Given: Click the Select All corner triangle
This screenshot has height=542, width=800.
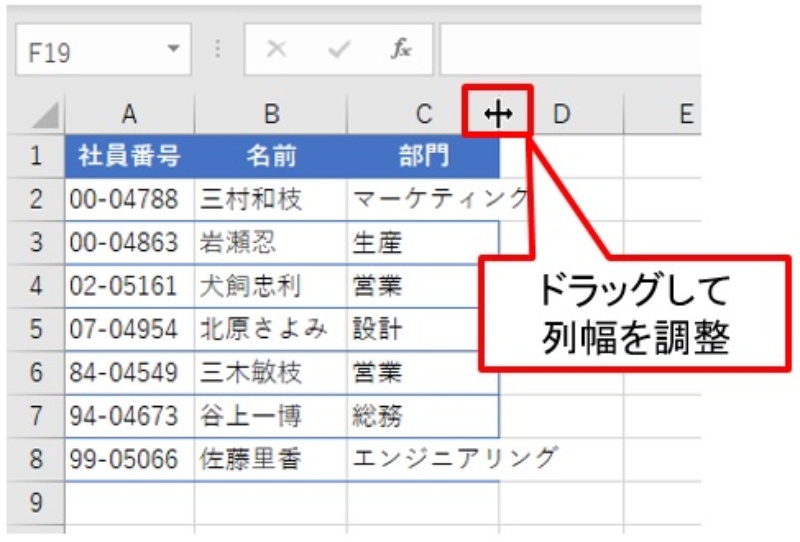Looking at the screenshot, I should tap(43, 116).
